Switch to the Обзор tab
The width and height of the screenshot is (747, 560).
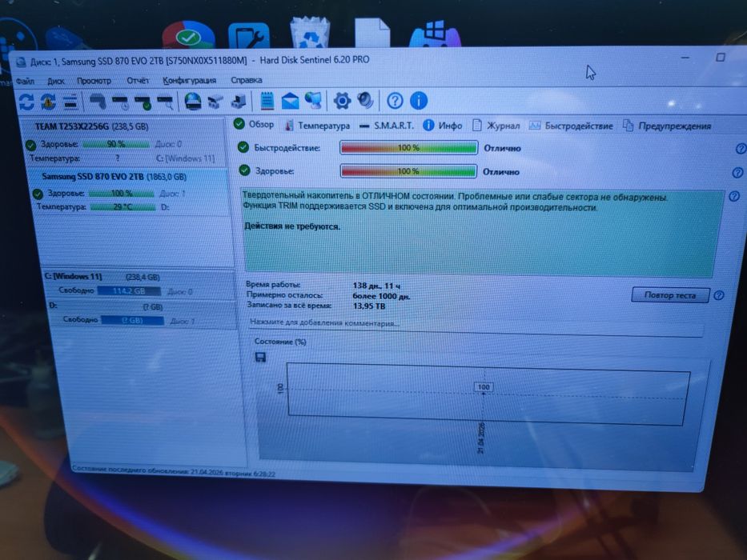(254, 124)
